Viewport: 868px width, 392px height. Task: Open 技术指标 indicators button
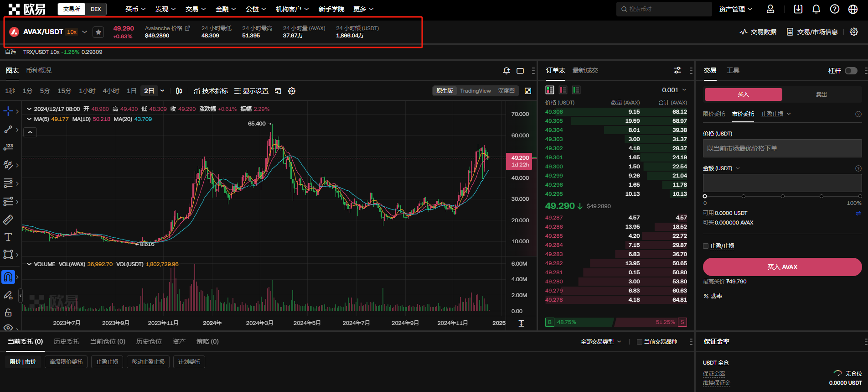click(x=211, y=91)
